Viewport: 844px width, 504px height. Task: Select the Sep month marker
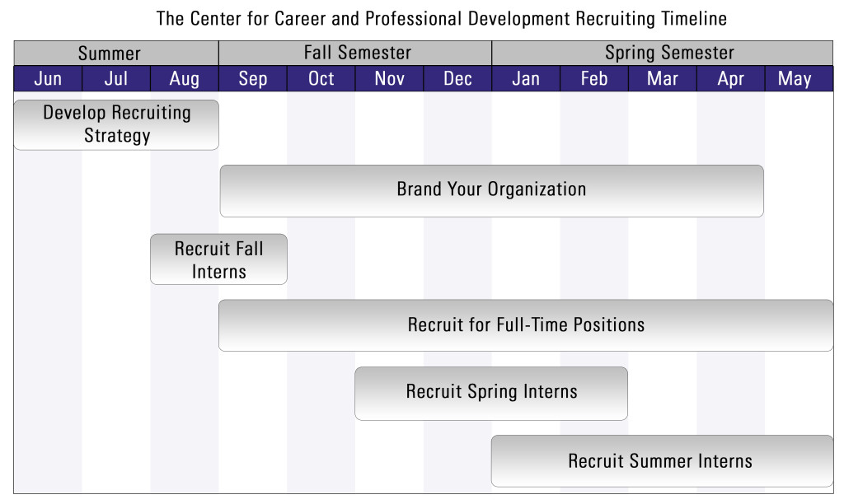click(253, 78)
